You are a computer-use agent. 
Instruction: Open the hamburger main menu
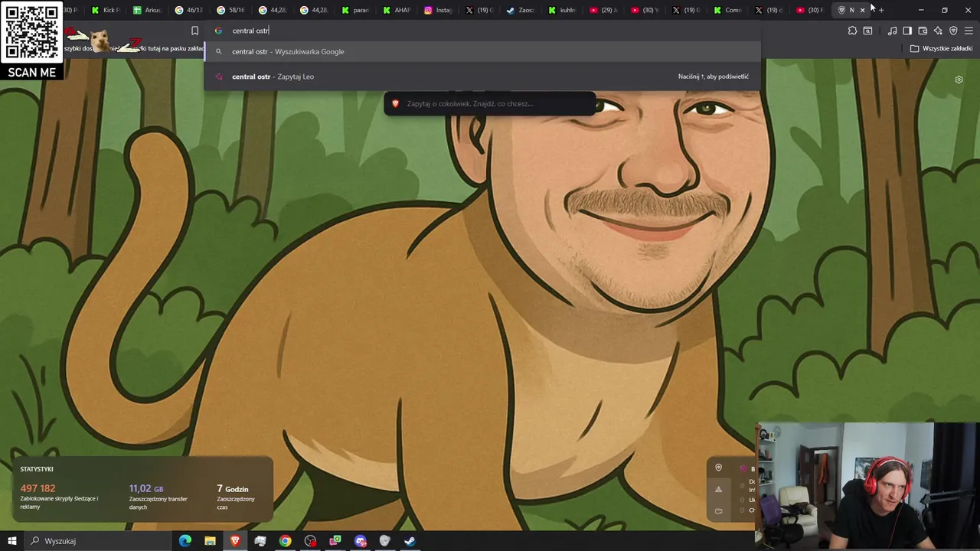tap(969, 31)
